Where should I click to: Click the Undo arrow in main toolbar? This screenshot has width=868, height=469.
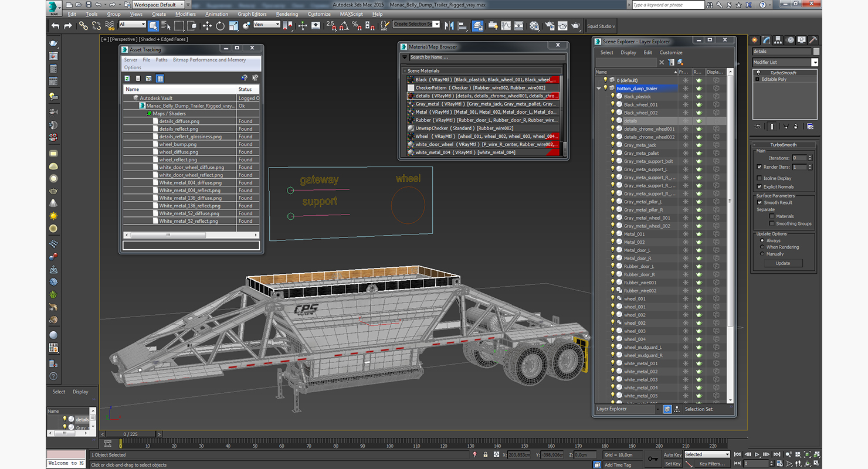point(55,26)
